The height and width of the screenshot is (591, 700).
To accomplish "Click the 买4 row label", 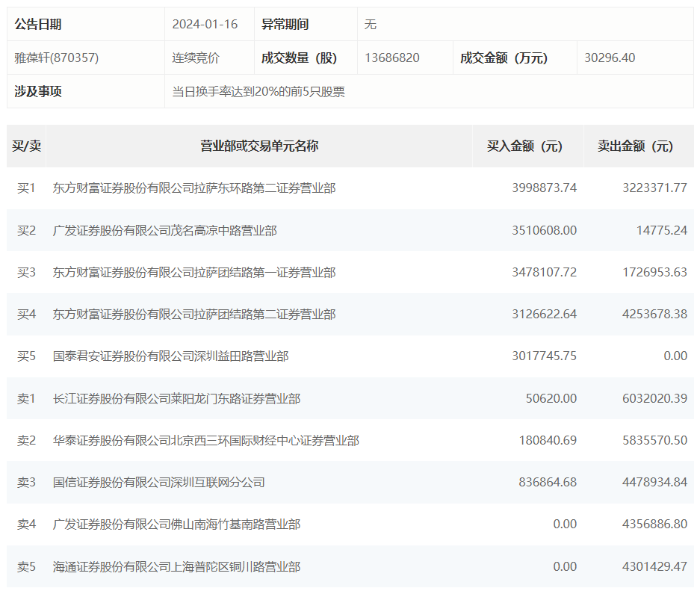I will [26, 315].
